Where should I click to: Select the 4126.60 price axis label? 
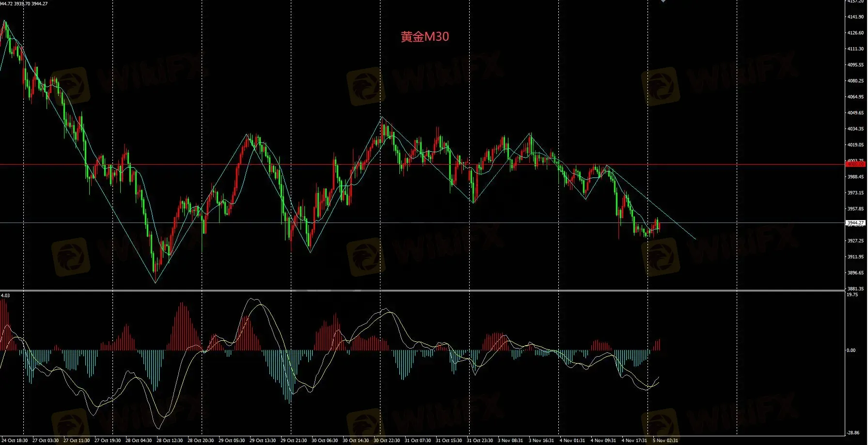point(855,33)
